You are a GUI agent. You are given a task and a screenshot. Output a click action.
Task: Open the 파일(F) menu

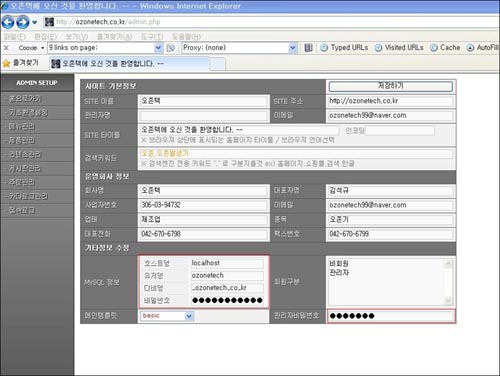coord(14,37)
